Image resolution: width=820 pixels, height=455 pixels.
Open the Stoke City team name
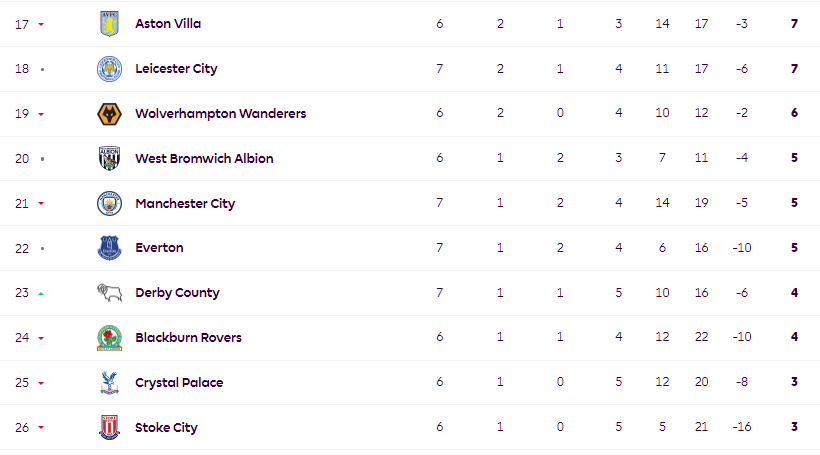pyautogui.click(x=166, y=428)
